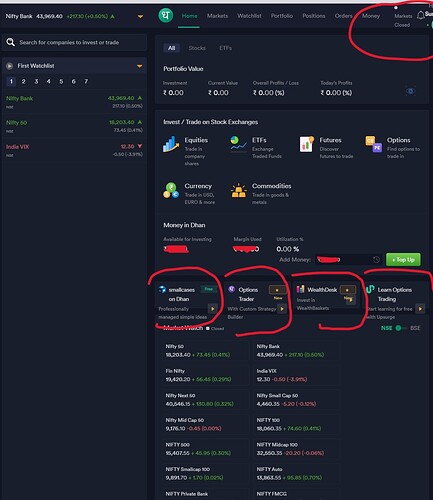Open the Money tab
Viewport: 433px width, 500px height.
tap(371, 16)
